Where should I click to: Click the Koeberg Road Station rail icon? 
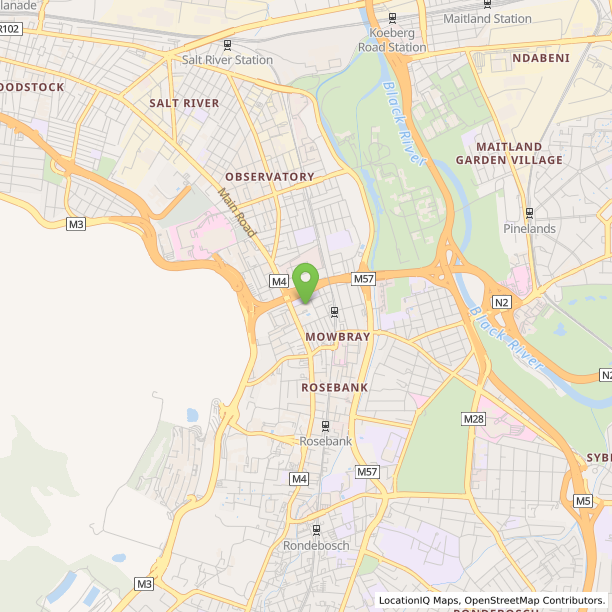tap(393, 18)
